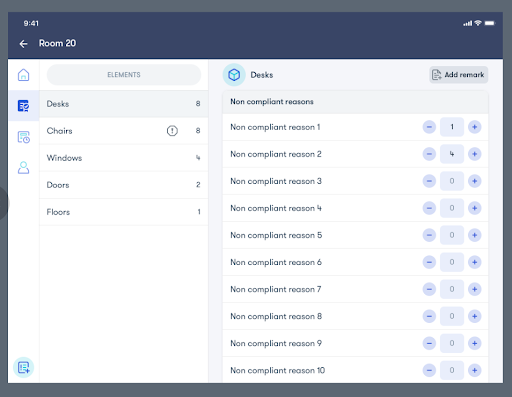Click the cube icon beside Desks heading

[x=234, y=75]
